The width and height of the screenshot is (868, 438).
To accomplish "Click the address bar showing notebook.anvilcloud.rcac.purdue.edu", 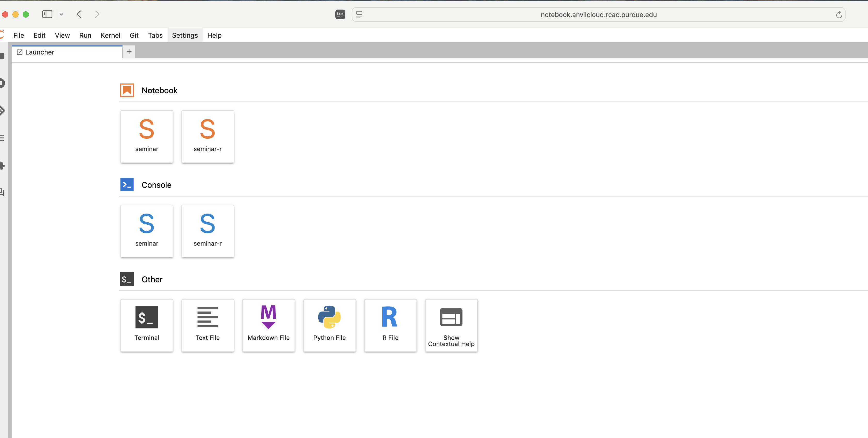I will coord(598,14).
